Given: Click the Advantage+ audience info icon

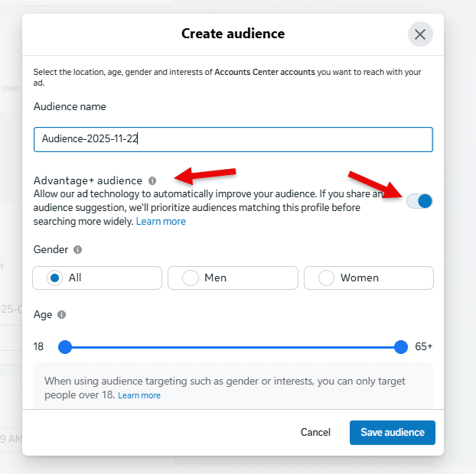Looking at the screenshot, I should 152,181.
